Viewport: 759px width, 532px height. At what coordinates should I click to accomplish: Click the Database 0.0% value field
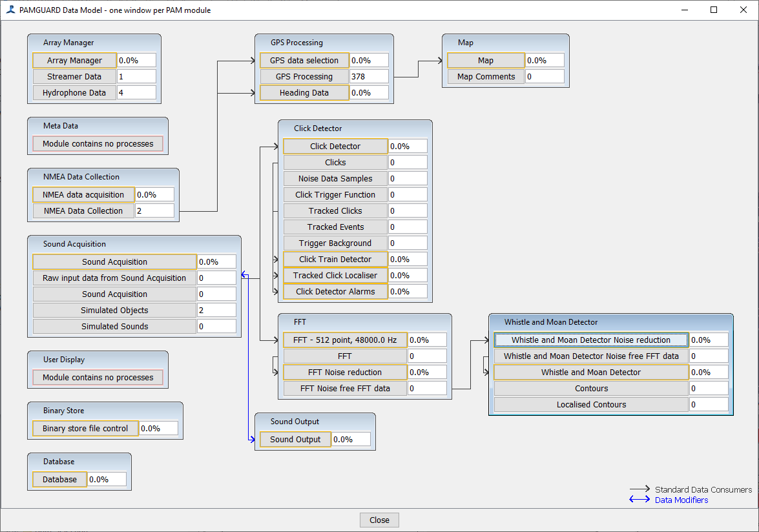click(107, 479)
